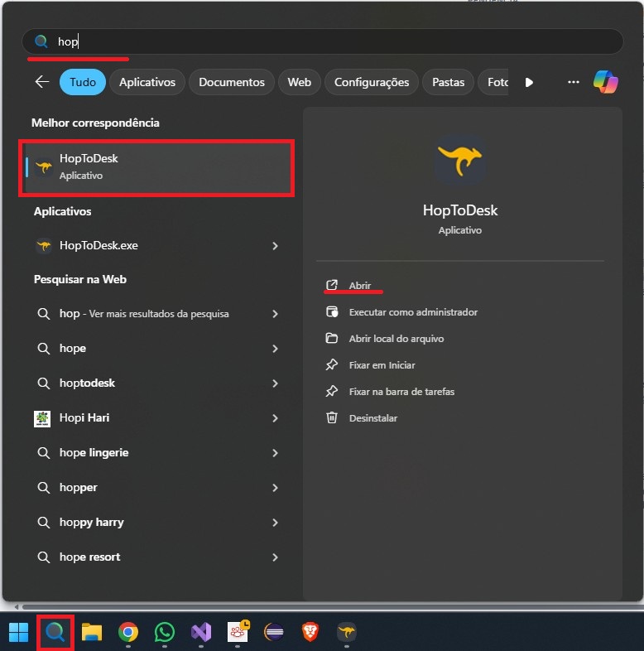Expand the hoptodesk web suggestion chevron
Viewport: 644px width, 651px height.
click(x=275, y=383)
